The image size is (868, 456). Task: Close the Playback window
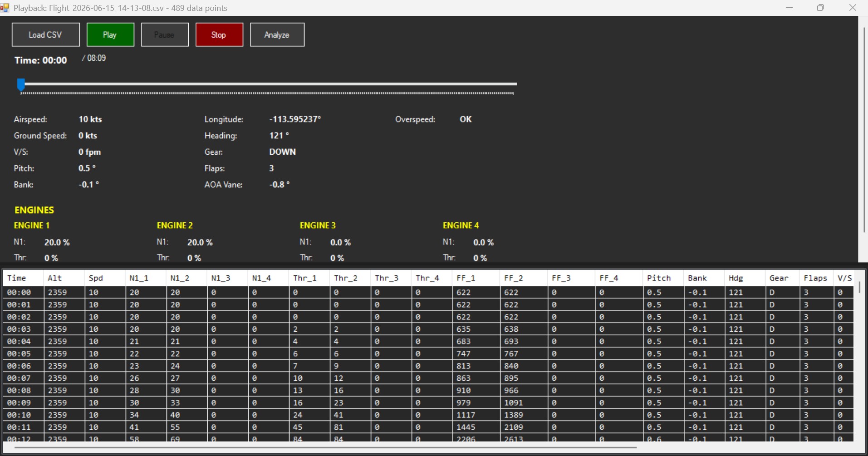(x=853, y=8)
